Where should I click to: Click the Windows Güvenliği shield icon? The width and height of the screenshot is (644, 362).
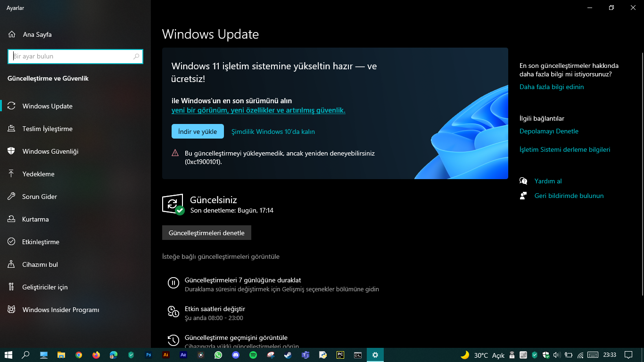(12, 151)
